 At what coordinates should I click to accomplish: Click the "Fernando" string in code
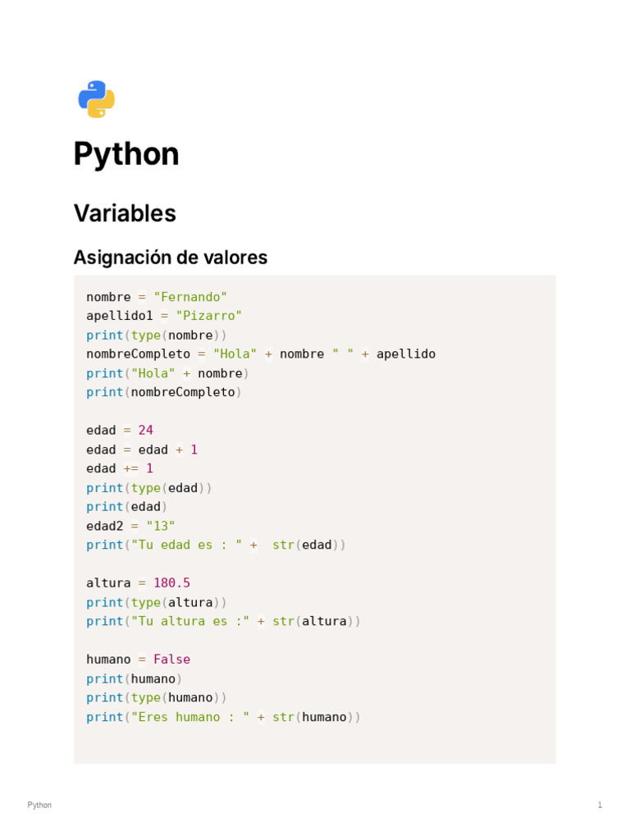190,297
